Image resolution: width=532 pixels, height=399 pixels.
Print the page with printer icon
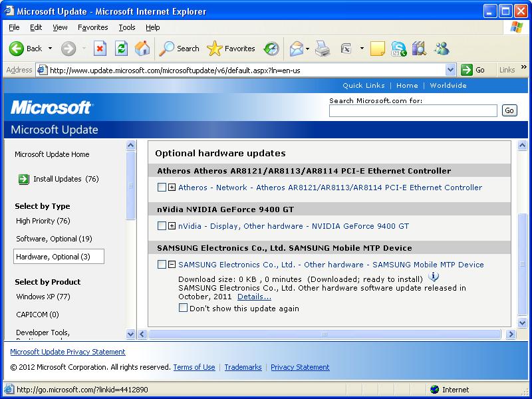coord(323,49)
